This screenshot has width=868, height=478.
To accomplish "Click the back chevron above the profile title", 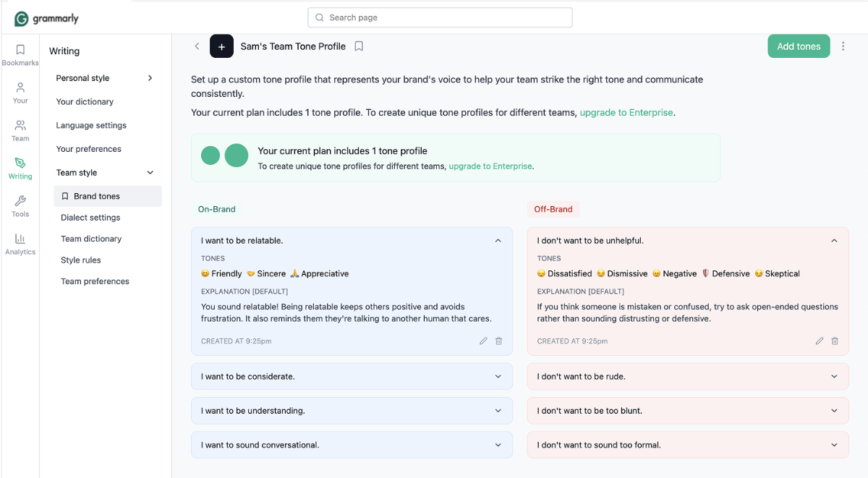I will [197, 46].
